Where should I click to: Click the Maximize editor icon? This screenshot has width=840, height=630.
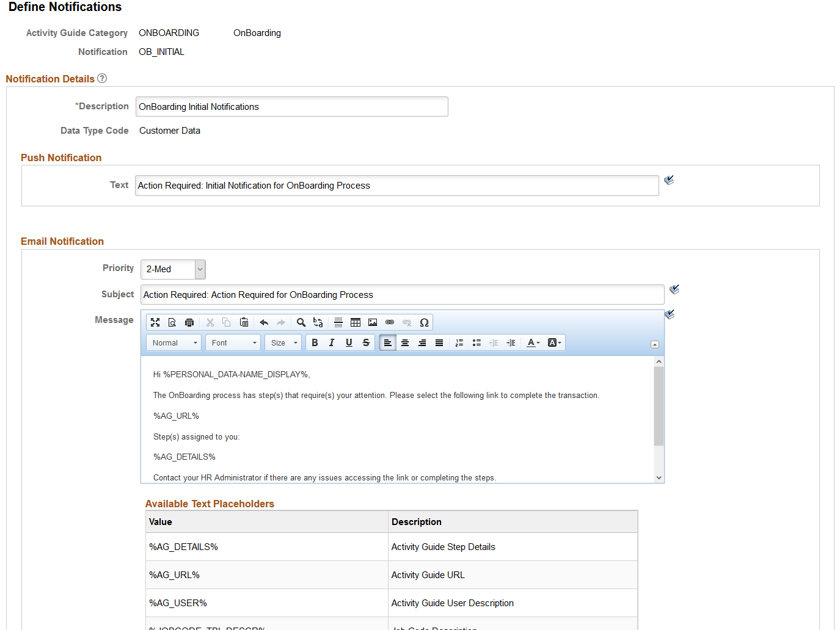(x=155, y=322)
